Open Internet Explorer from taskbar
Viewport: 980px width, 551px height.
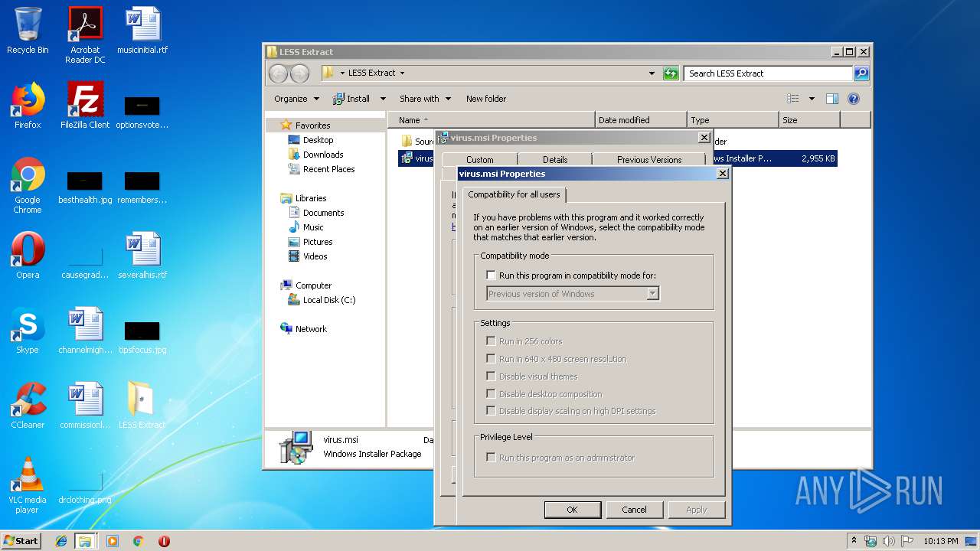[61, 541]
